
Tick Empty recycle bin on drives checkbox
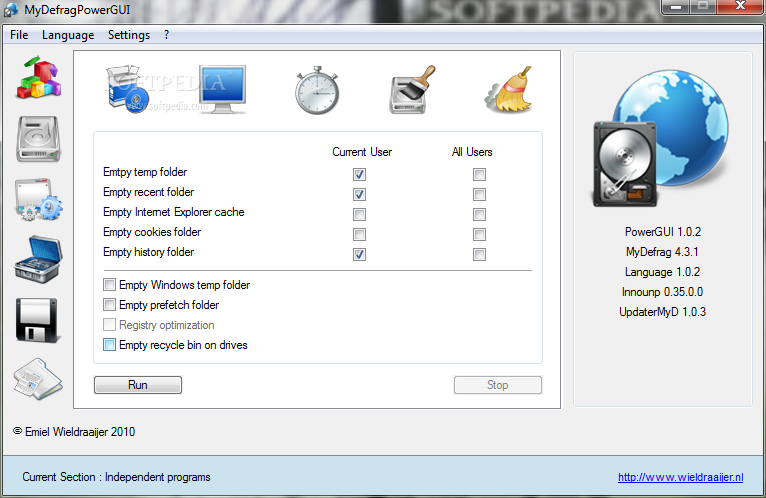coord(109,345)
